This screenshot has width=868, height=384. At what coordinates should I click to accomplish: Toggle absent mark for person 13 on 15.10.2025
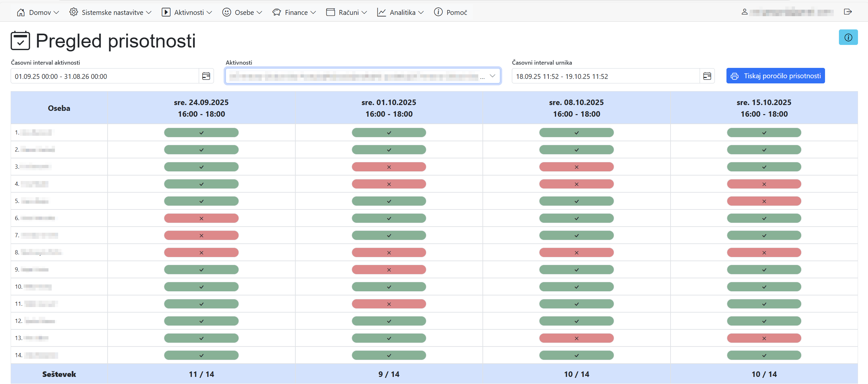point(764,338)
